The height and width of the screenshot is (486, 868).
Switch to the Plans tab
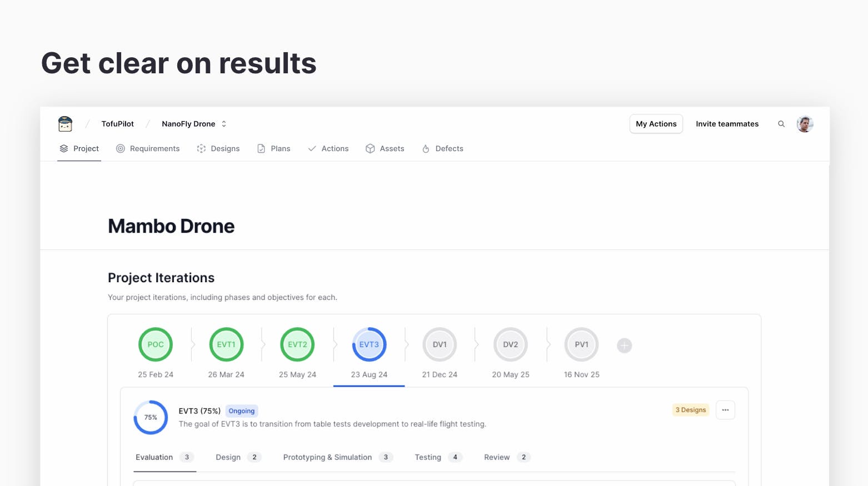pos(273,148)
